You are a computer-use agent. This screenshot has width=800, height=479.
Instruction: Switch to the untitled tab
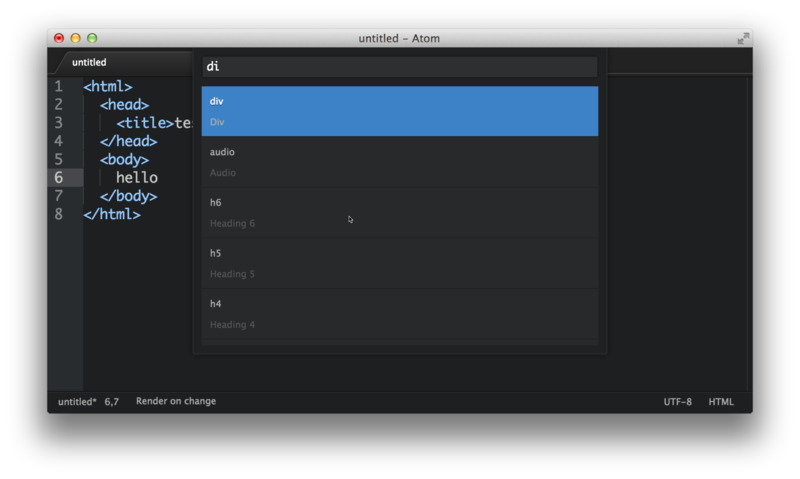90,62
